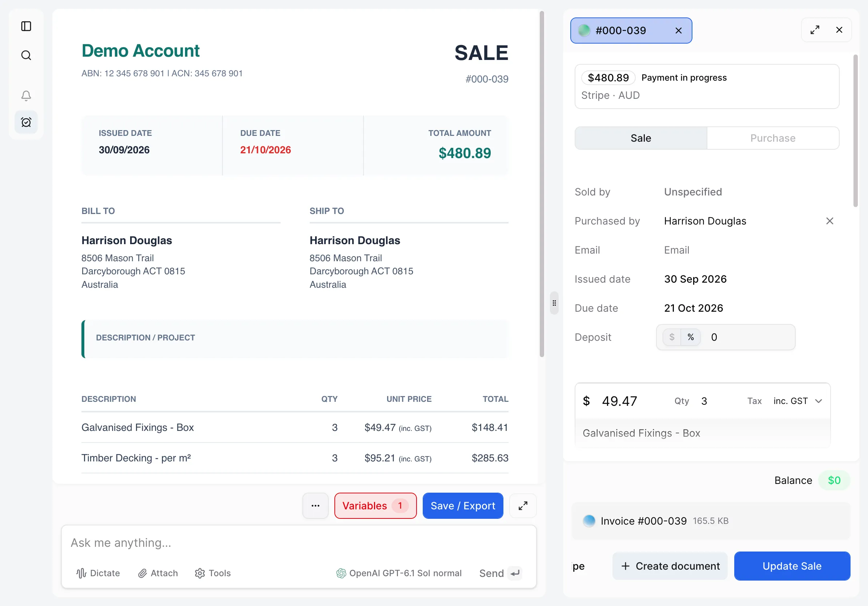Click the Timber Decking - per m² row
Screen dimensions: 868x606
(295, 458)
